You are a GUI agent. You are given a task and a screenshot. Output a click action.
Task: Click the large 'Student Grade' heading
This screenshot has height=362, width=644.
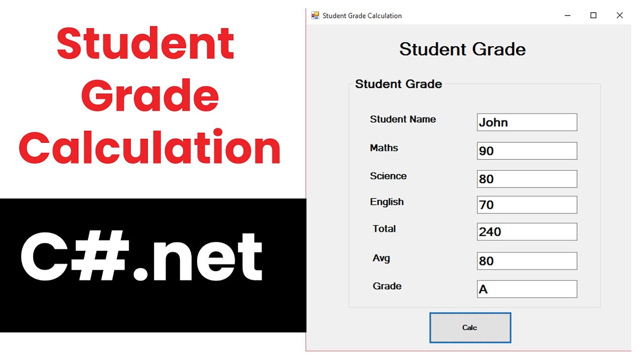click(462, 49)
